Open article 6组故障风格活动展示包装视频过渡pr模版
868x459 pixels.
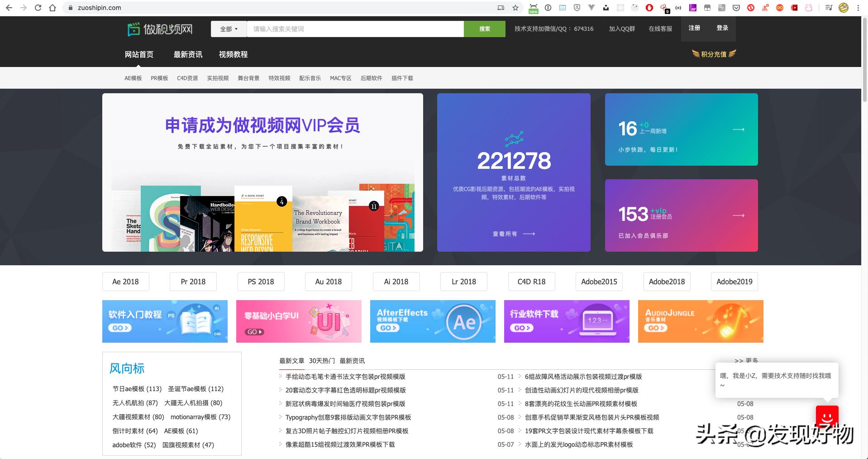[583, 377]
